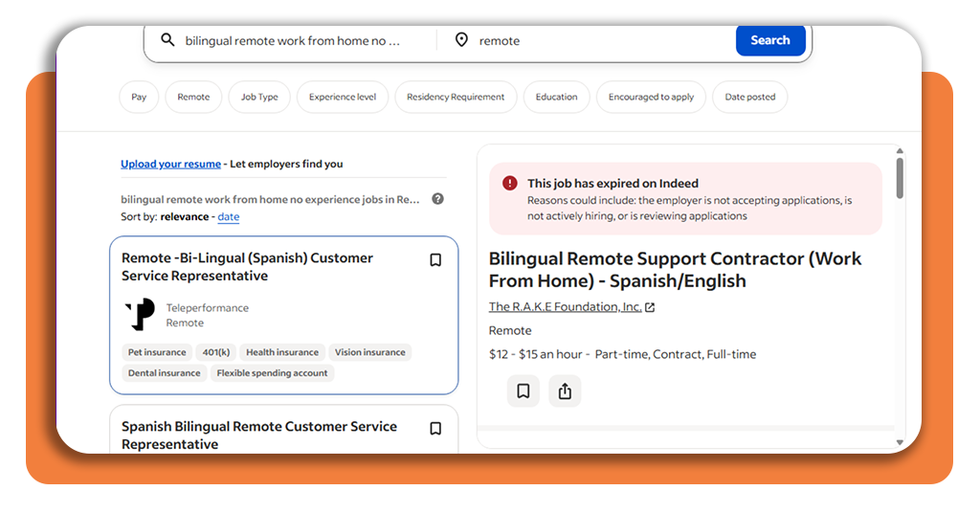The image size is (980, 513).
Task: Click the Upload your resume link
Action: [x=170, y=164]
